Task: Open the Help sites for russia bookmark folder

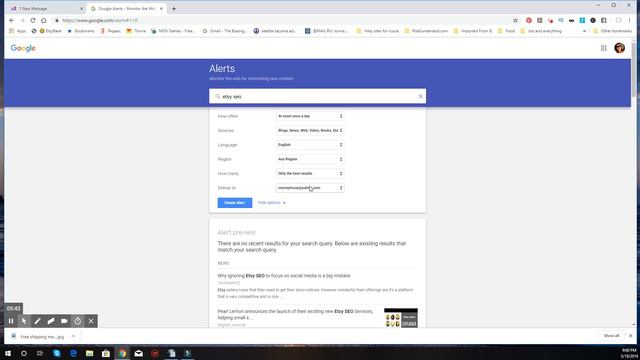Action: 378,31
